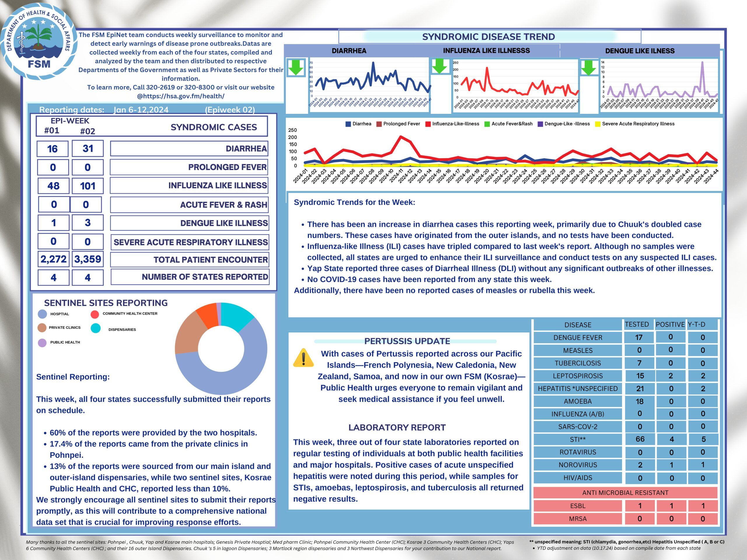Click the Diarrhea chart title tab

349,51
